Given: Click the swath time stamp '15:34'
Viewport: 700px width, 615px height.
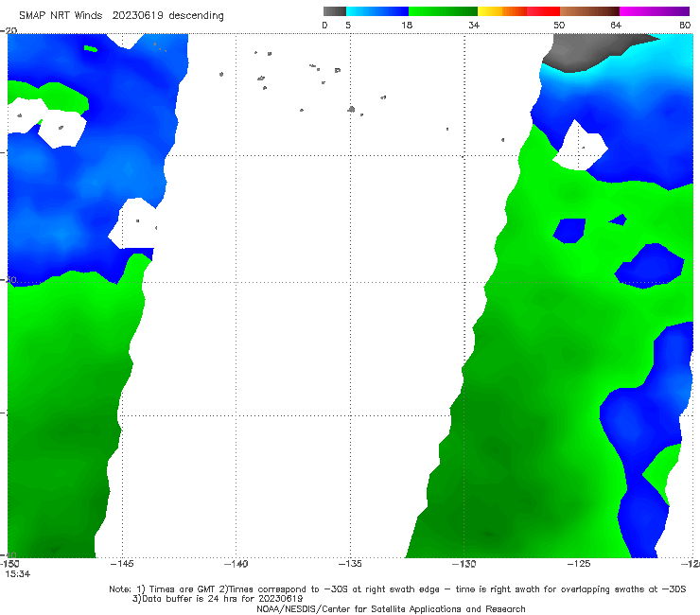Looking at the screenshot, I should click(17, 574).
